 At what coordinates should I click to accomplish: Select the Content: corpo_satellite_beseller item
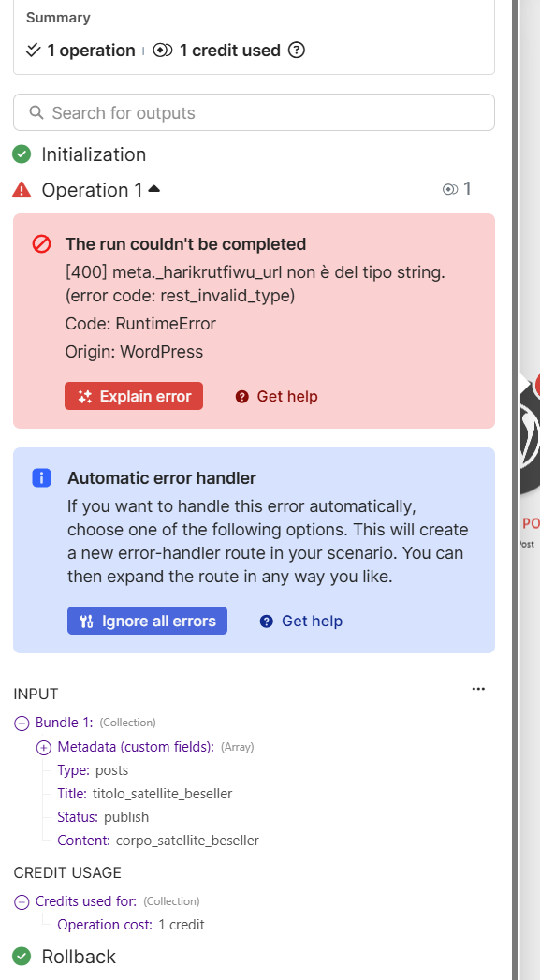point(158,841)
